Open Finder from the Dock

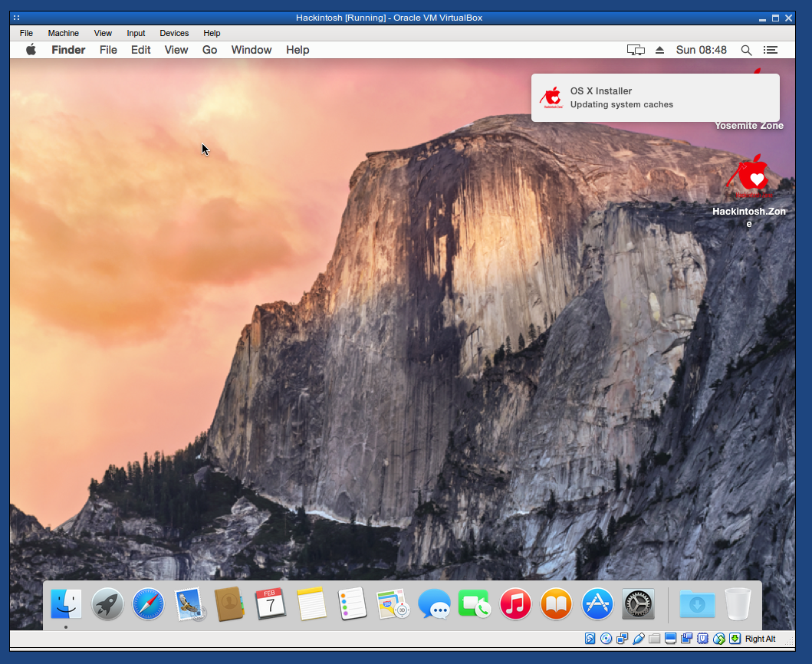(66, 604)
